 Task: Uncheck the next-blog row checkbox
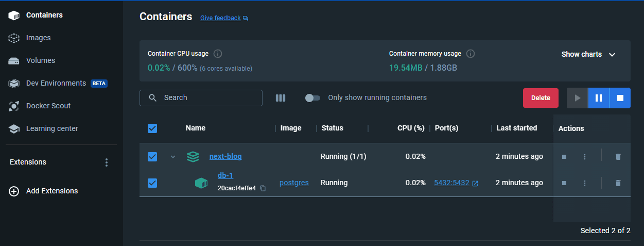(152, 157)
